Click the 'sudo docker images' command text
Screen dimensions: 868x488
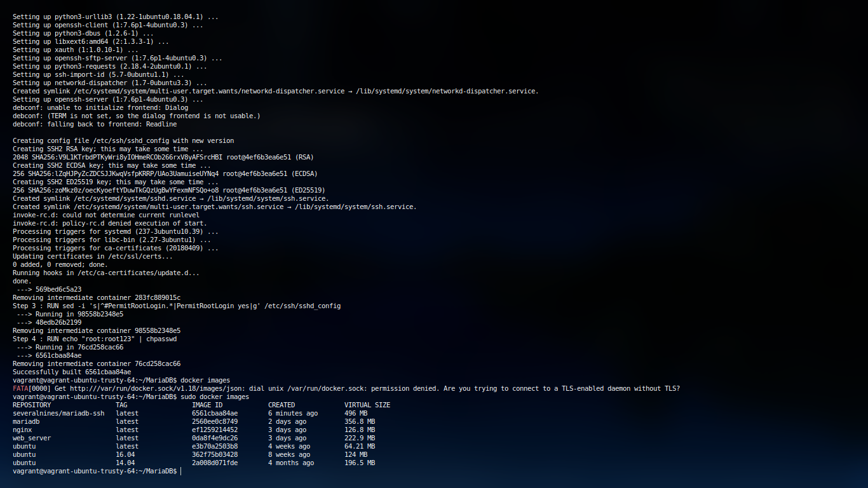pos(215,397)
